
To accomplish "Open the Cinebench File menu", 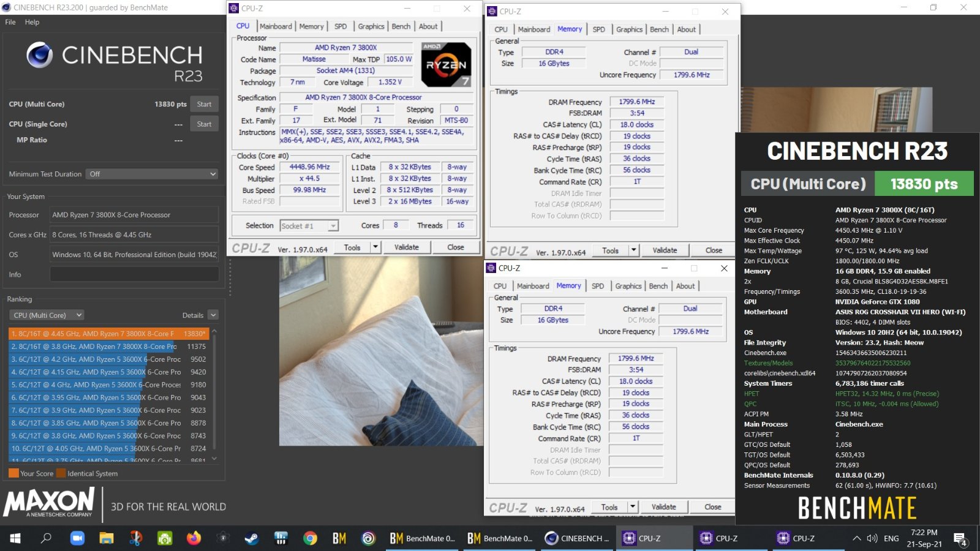I will [10, 22].
